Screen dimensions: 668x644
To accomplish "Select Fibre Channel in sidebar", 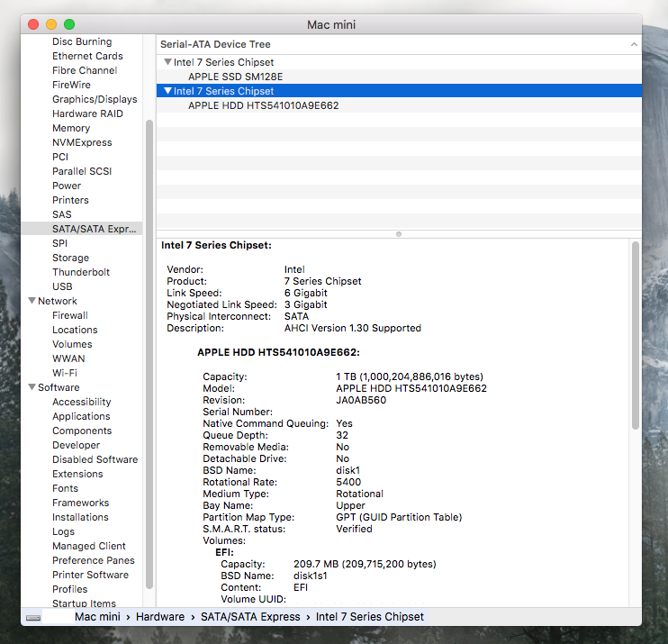I will [85, 70].
